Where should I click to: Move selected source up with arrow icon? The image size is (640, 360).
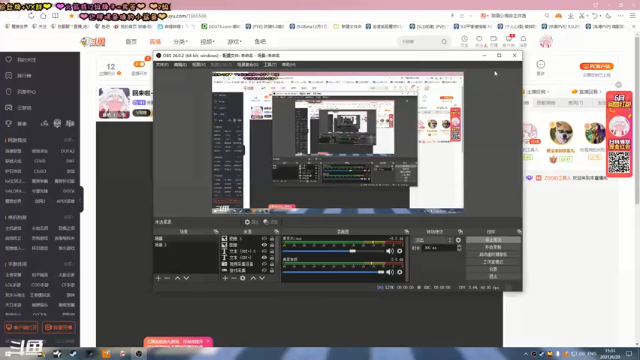pos(253,278)
